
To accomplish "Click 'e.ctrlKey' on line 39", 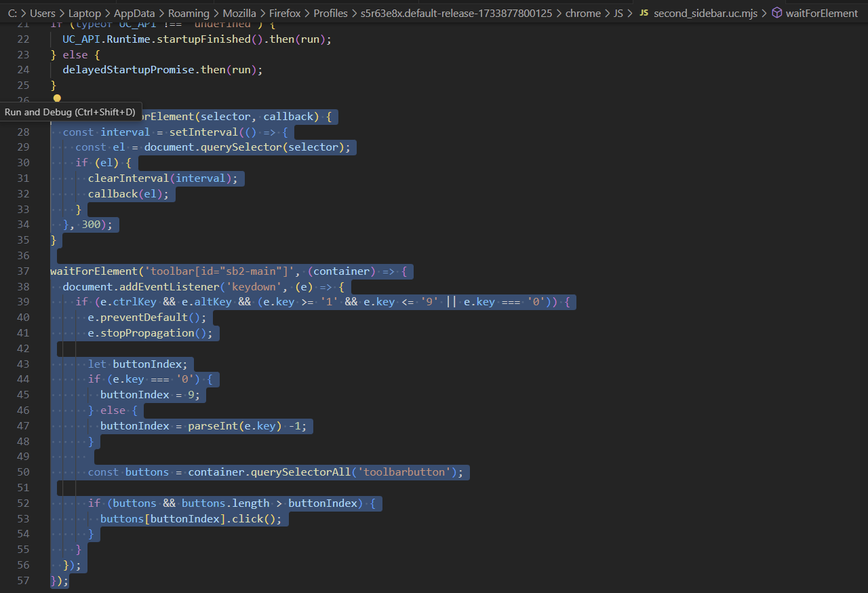I will click(x=129, y=302).
